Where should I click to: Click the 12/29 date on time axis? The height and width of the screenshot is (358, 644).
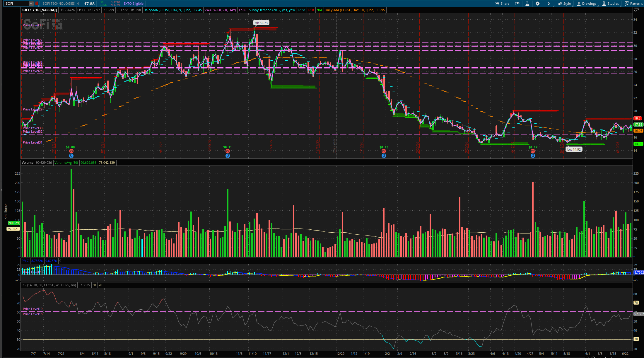pos(340,354)
